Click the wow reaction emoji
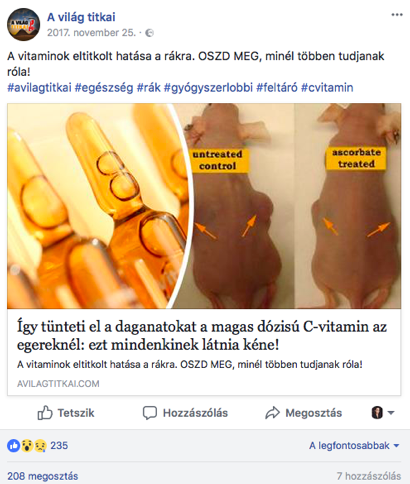The width and height of the screenshot is (410, 484). 27,446
